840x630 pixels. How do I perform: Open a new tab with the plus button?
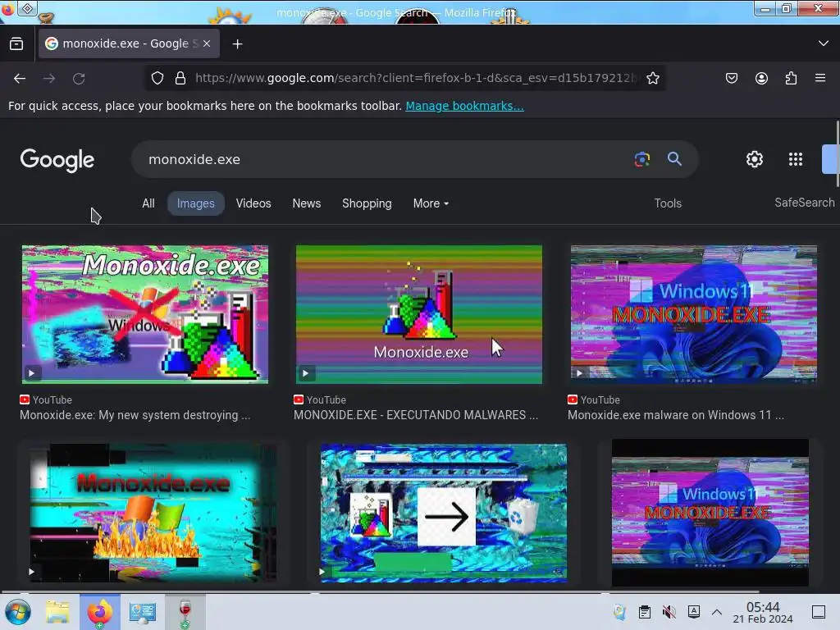tap(237, 44)
